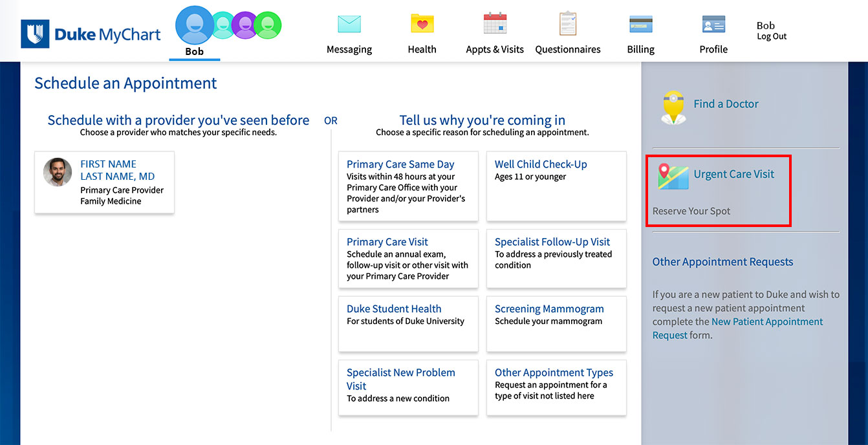
Task: Go to the Appts & Visits menu label
Action: pos(495,49)
